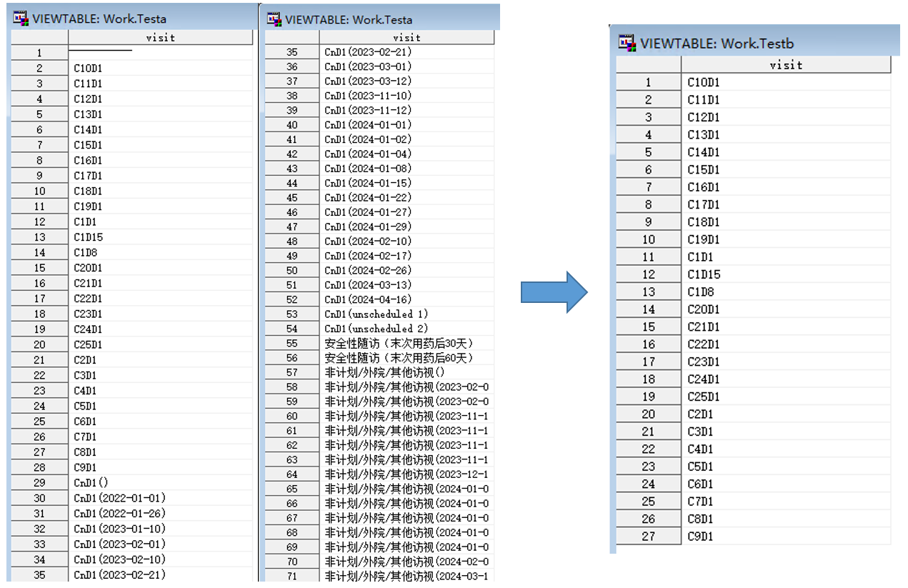Click the C20D1 cell in Work.Testb
This screenshot has height=588, width=908.
[x=786, y=309]
